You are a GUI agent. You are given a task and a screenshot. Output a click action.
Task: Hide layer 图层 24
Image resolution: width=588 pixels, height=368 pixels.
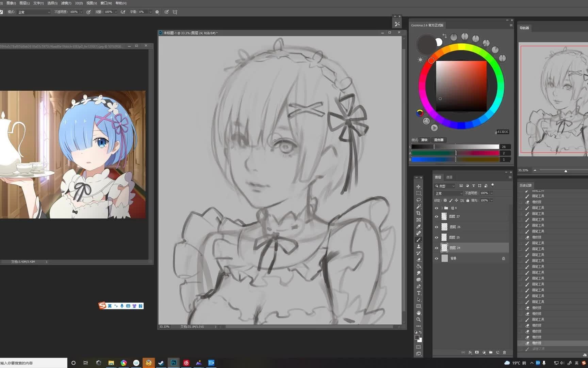(x=437, y=248)
